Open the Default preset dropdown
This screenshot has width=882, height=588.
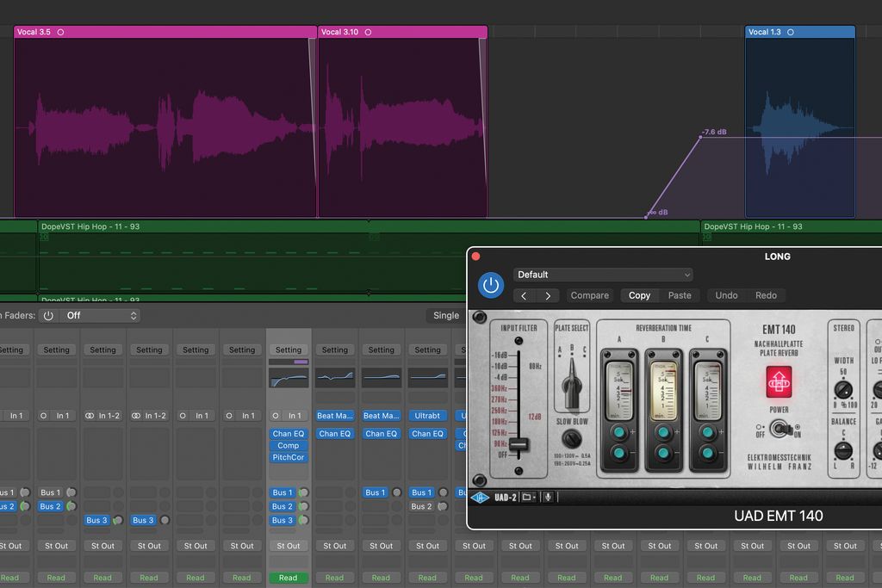tap(603, 274)
